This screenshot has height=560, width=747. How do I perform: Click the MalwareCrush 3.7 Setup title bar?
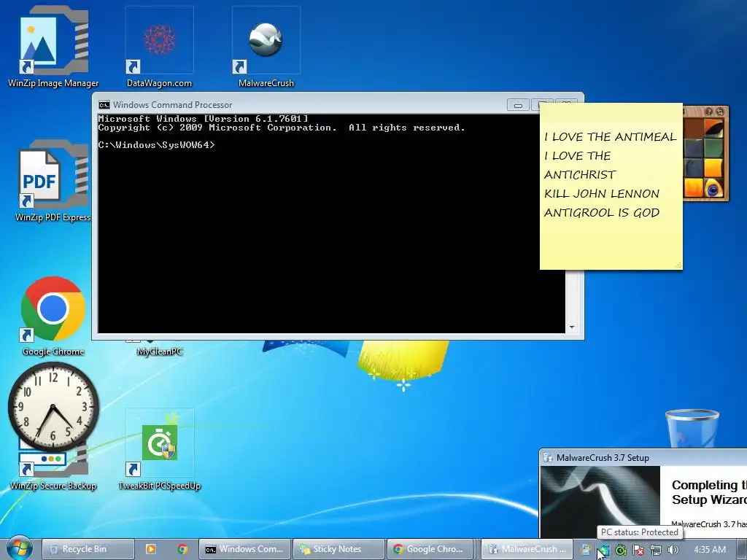coord(643,458)
